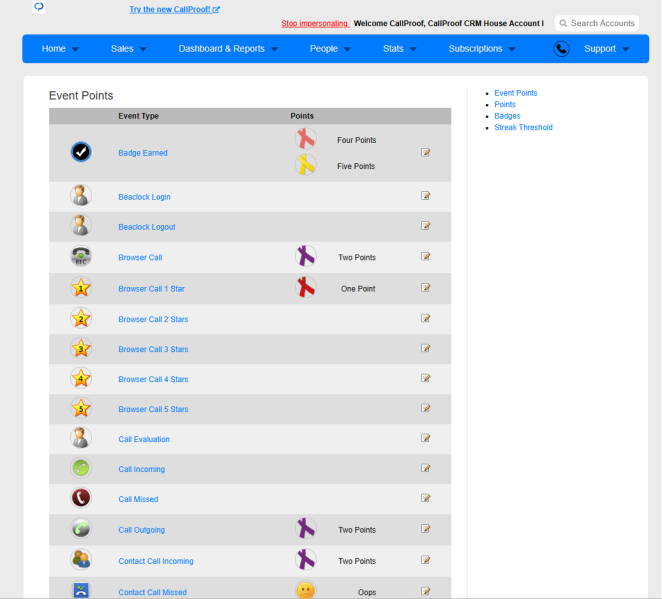This screenshot has width=662, height=599.
Task: Open the Browser Call 5 Stars link
Action: pyautogui.click(x=153, y=409)
